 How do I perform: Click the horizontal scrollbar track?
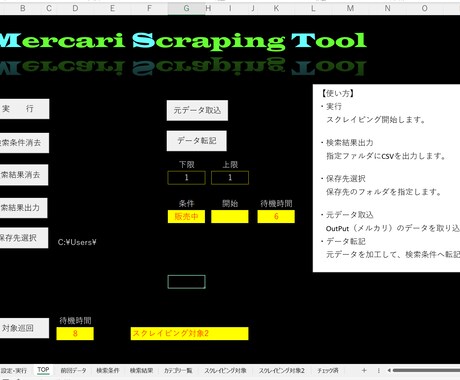426,370
